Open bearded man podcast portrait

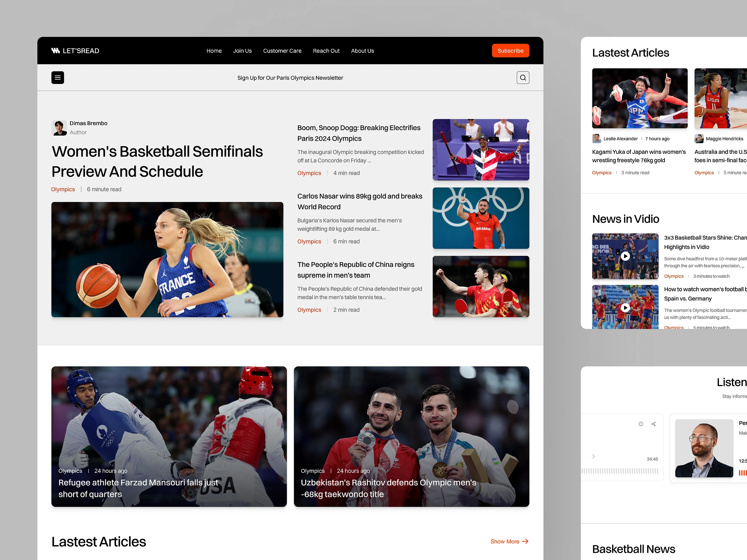(704, 448)
